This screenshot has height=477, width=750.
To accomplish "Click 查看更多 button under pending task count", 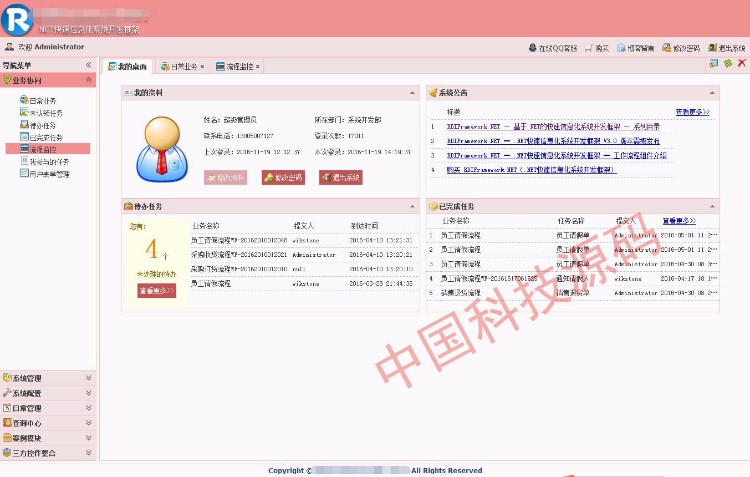I will pyautogui.click(x=156, y=290).
